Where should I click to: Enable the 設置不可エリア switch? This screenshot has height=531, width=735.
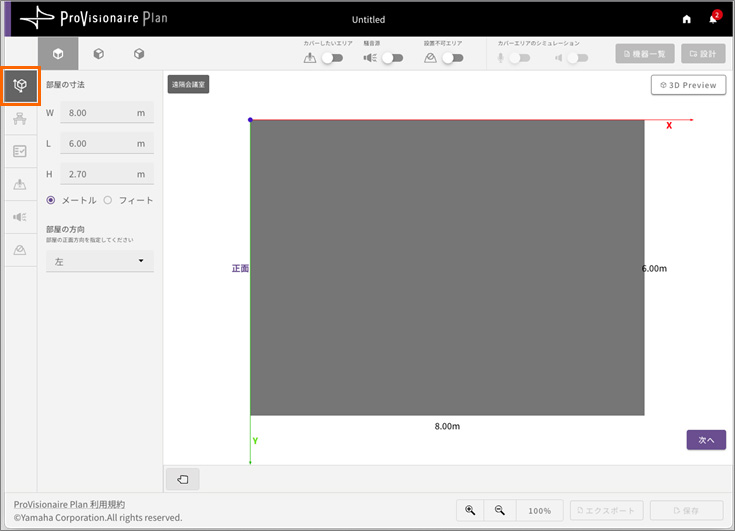(452, 58)
